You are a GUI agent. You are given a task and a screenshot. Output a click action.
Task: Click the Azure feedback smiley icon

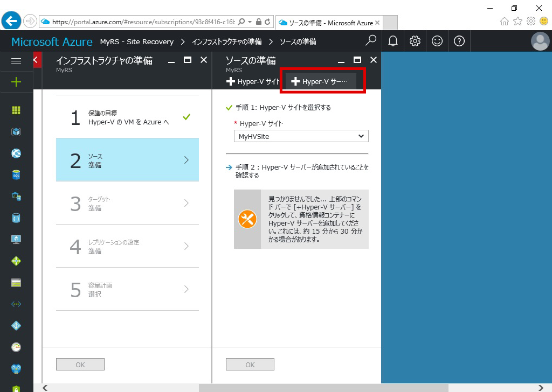tap(437, 41)
